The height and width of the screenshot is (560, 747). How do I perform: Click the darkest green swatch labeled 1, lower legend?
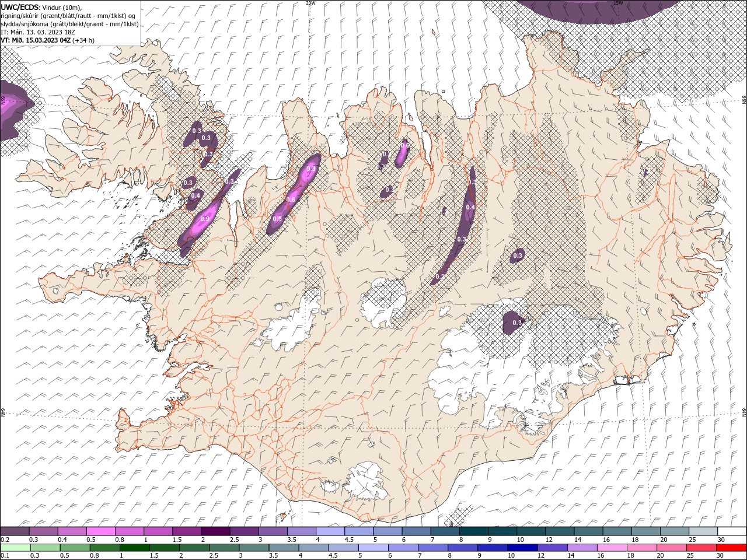click(x=135, y=548)
